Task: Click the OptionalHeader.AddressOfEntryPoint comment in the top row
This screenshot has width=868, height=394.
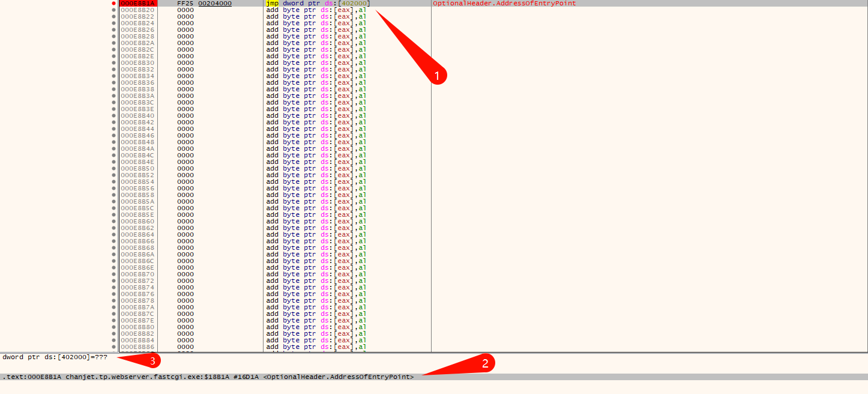Action: point(504,4)
